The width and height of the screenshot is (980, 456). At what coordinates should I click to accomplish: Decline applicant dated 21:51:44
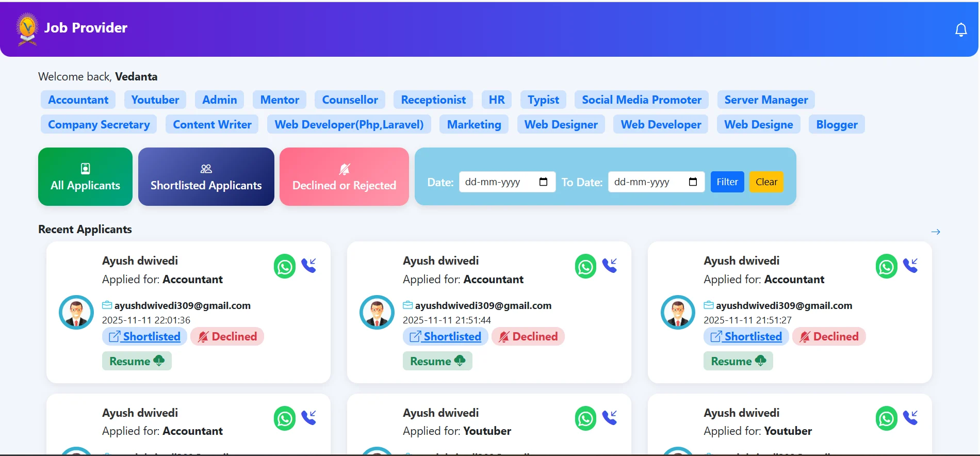[528, 336]
